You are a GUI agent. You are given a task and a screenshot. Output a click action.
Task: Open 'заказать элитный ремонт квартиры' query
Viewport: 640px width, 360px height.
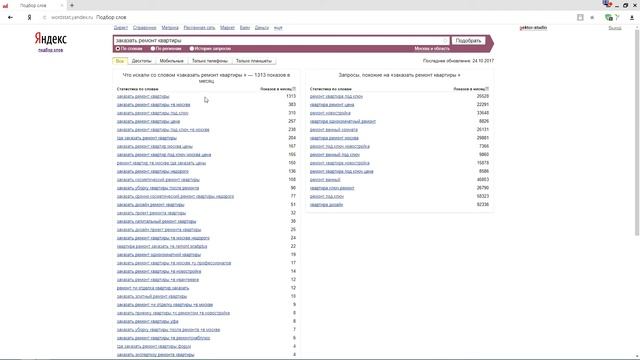[x=152, y=296]
